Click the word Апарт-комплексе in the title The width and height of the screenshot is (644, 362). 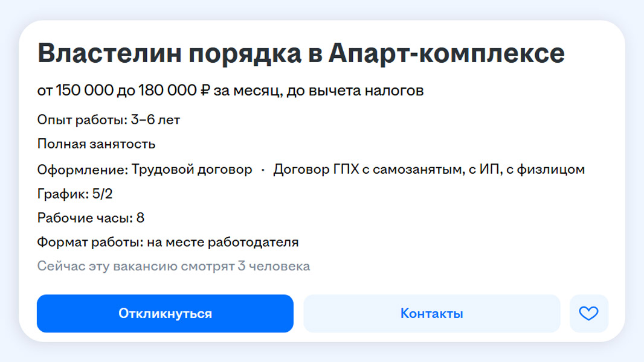click(x=447, y=54)
